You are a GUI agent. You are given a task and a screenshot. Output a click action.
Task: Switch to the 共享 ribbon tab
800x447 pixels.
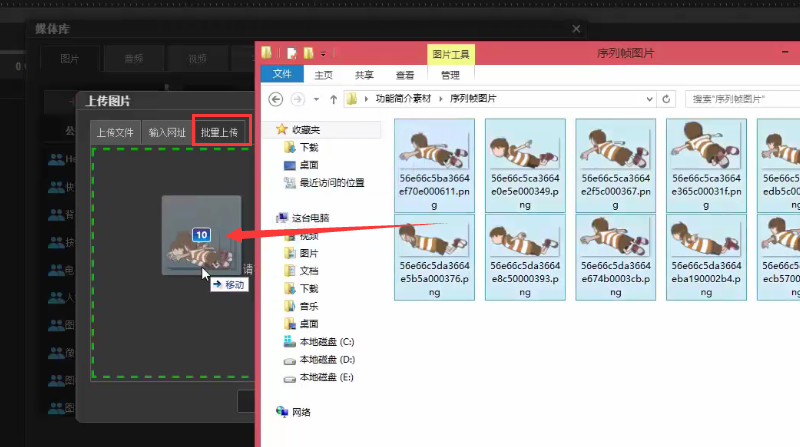click(364, 75)
